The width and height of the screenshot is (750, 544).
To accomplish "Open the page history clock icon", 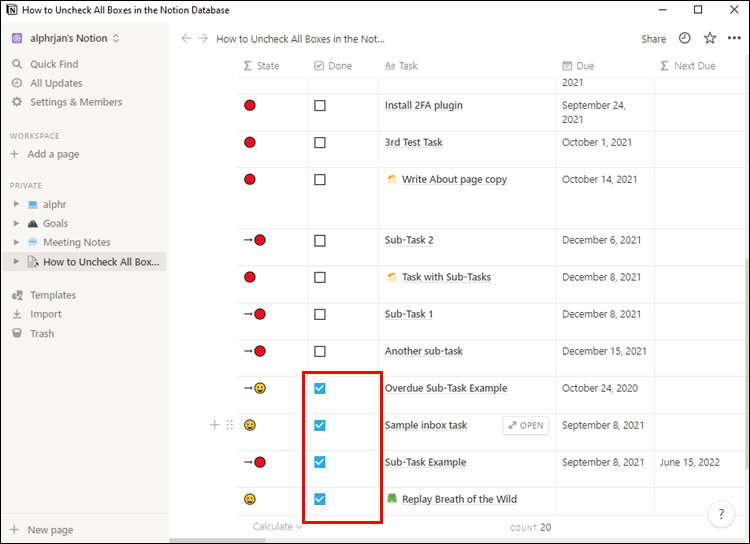I will (685, 39).
